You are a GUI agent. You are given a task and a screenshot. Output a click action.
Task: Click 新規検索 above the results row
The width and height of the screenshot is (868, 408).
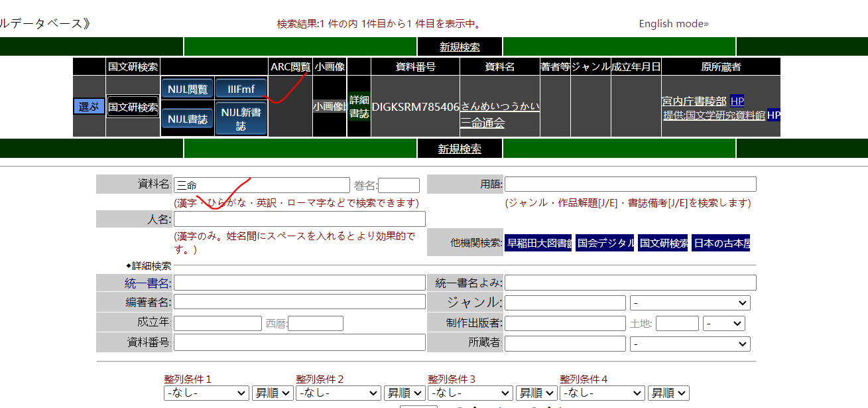(460, 47)
